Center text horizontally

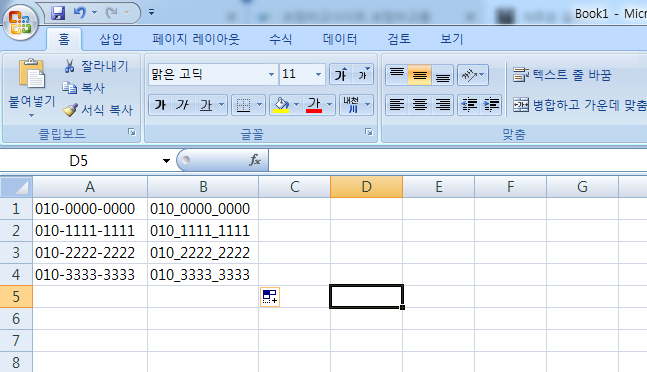tap(419, 105)
